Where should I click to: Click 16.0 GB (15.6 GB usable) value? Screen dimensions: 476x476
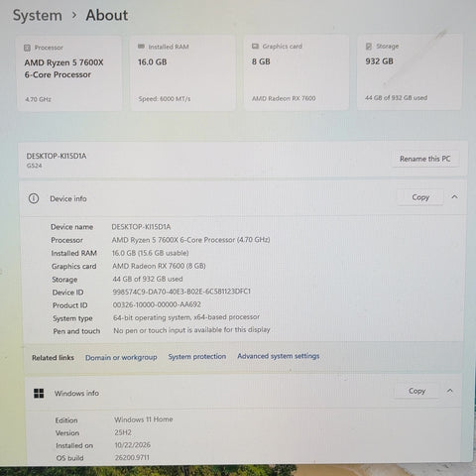151,253
